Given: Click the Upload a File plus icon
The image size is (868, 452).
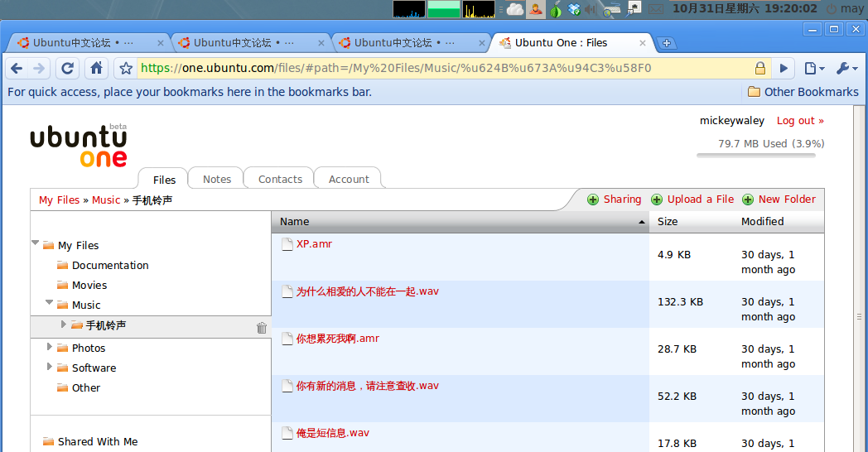Looking at the screenshot, I should pos(657,200).
